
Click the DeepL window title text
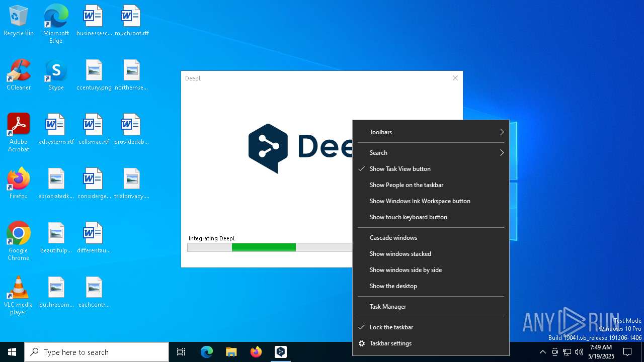point(193,78)
